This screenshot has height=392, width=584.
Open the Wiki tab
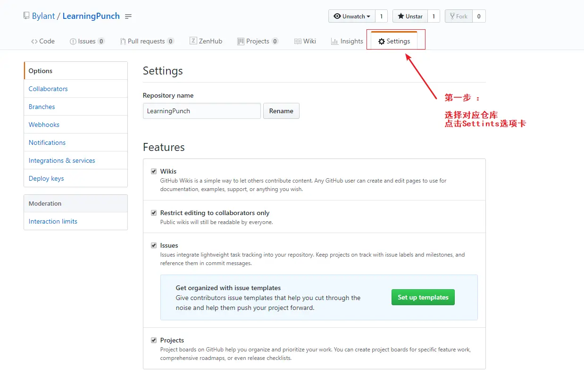click(305, 41)
